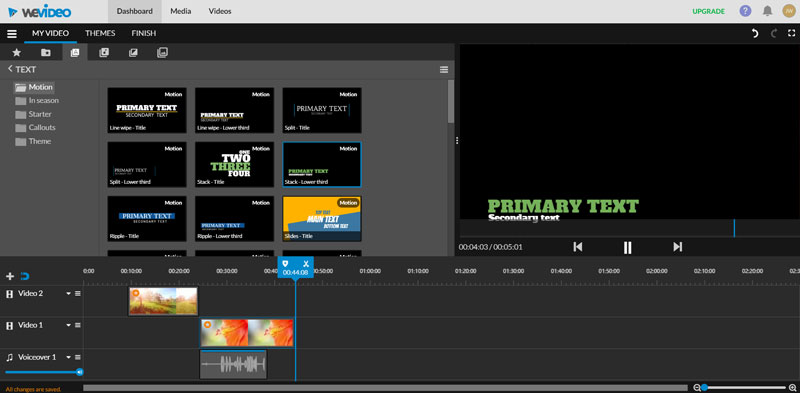The width and height of the screenshot is (800, 393).
Task: Select Ripple - Title template
Action: (x=147, y=218)
